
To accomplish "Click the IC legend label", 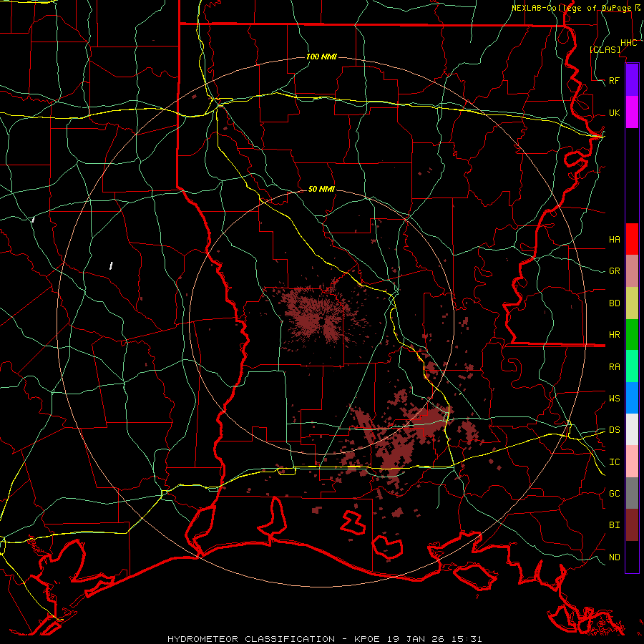I will click(614, 462).
